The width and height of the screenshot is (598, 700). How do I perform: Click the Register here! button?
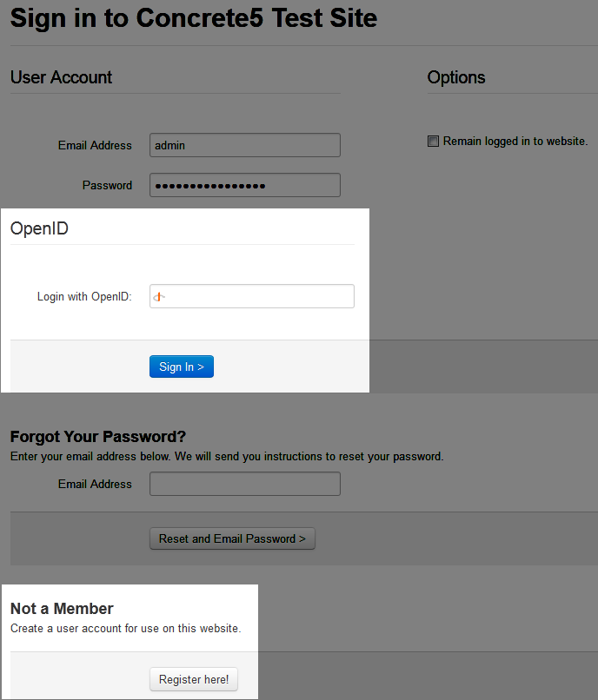pos(194,679)
